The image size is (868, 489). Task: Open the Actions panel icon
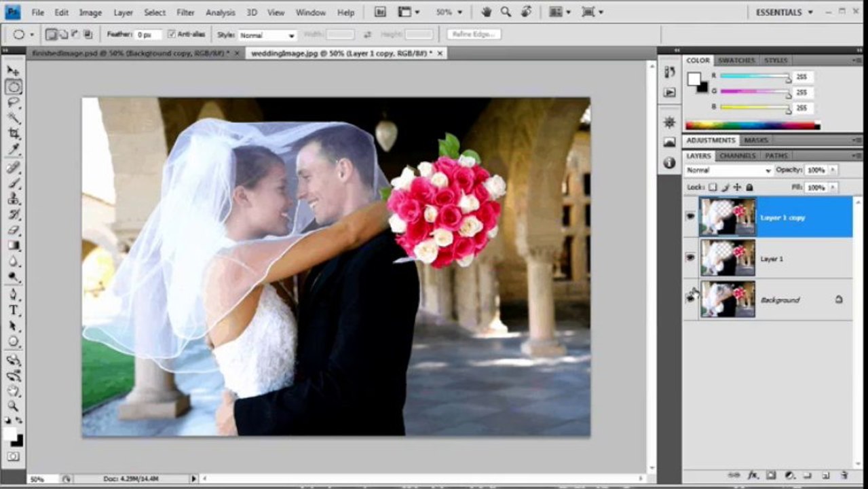coord(670,92)
